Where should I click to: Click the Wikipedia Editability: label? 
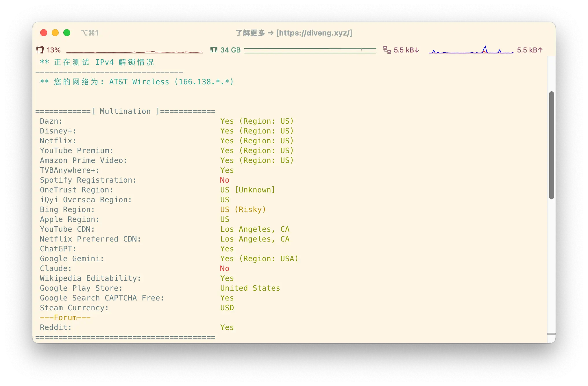(90, 278)
